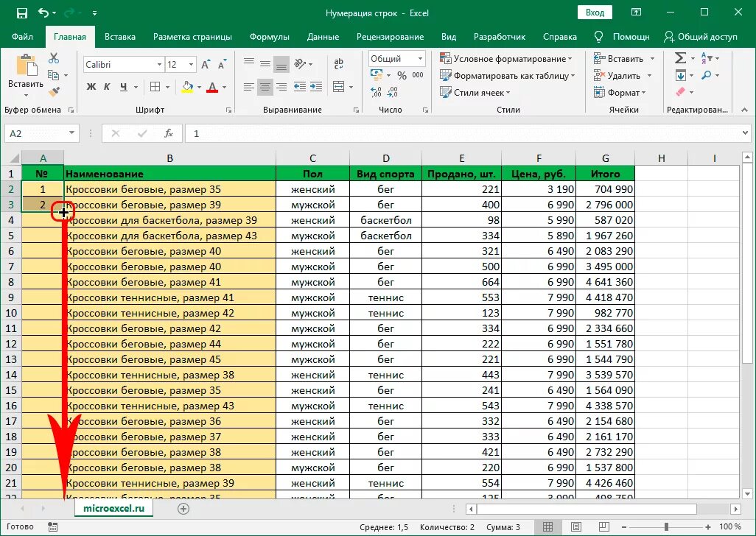The width and height of the screenshot is (756, 536).
Task: Click the vertical scrollbar down arrow
Action: pos(747,493)
